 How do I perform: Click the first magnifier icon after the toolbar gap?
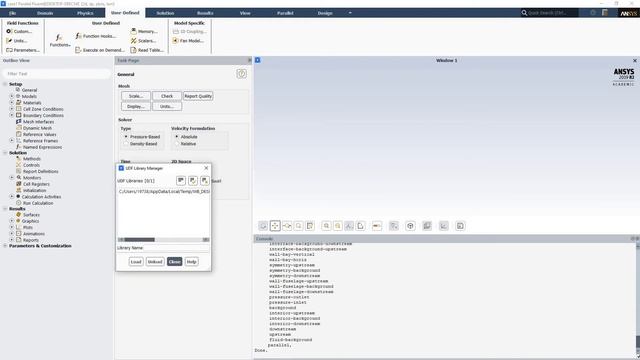326,226
